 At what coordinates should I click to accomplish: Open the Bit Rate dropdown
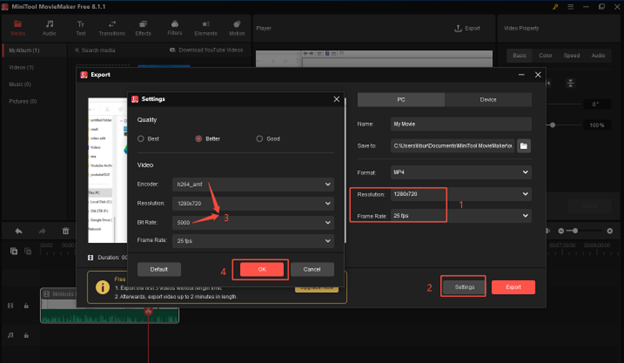[x=253, y=222]
